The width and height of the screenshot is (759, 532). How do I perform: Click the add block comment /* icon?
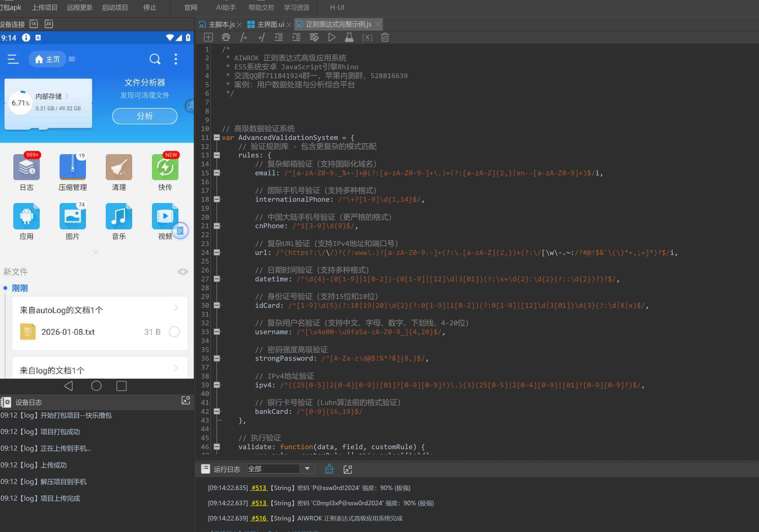[244, 37]
